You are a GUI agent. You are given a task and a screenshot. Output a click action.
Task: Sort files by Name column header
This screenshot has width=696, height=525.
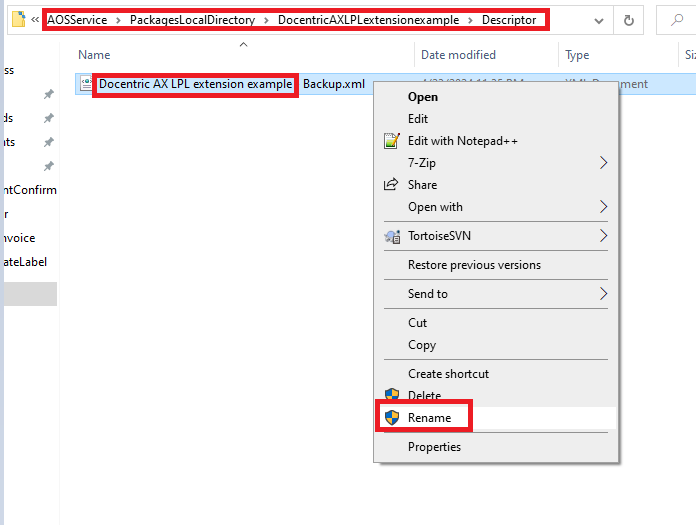94,55
